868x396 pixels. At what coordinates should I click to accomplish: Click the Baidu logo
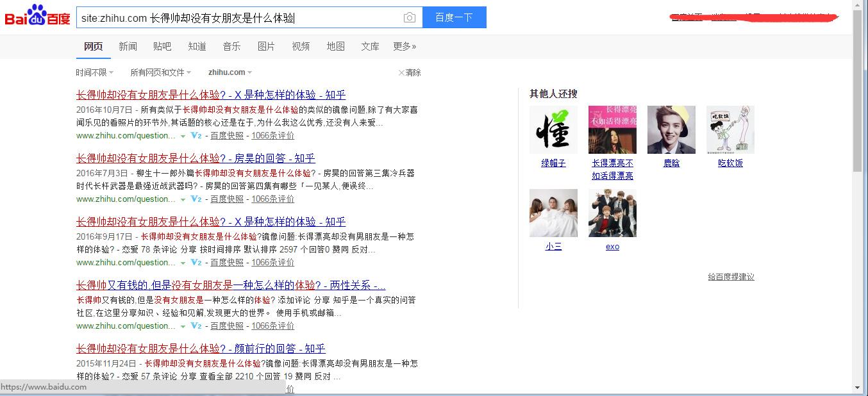(38, 15)
